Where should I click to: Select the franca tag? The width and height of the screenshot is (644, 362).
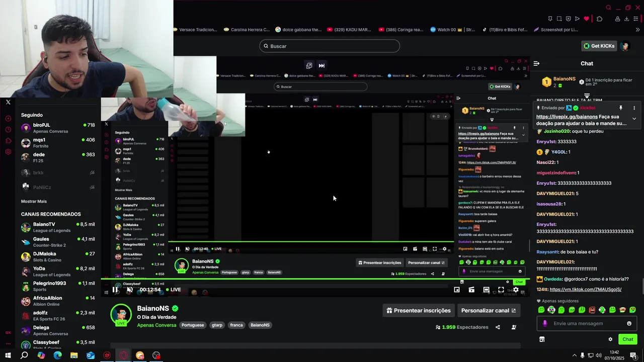pyautogui.click(x=236, y=325)
